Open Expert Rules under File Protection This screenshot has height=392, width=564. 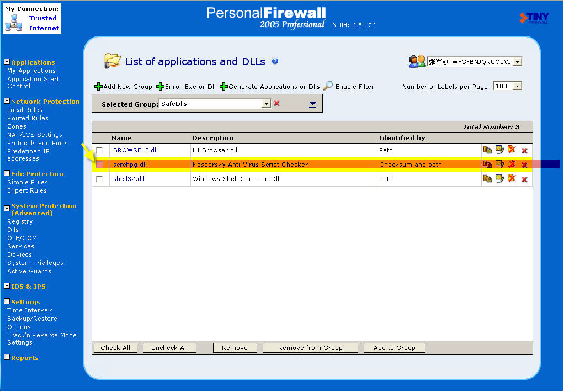[27, 191]
